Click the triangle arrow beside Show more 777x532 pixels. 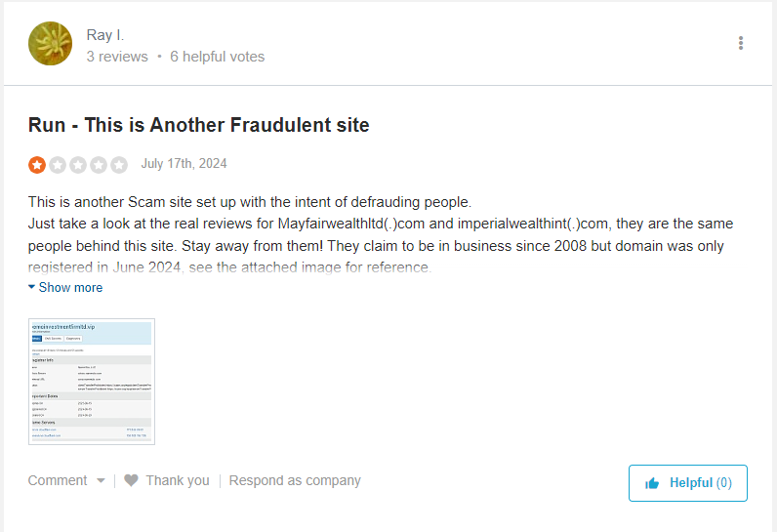click(x=31, y=287)
